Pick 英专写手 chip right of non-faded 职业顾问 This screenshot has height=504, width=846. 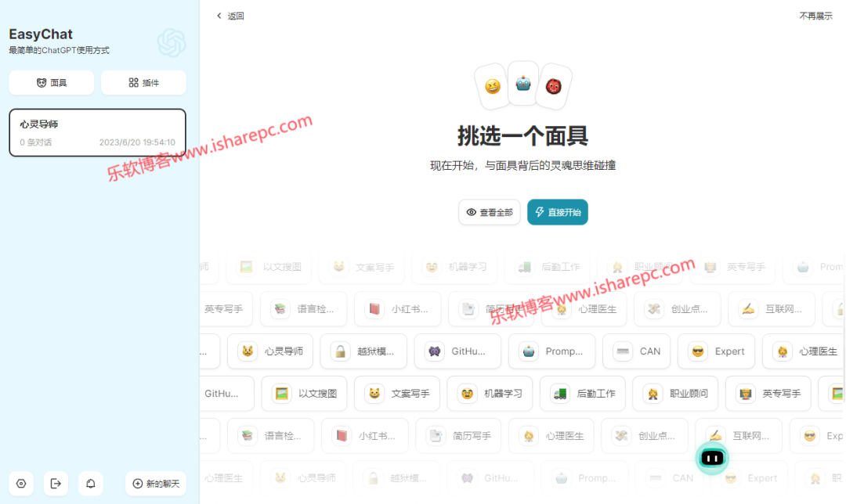tap(768, 394)
